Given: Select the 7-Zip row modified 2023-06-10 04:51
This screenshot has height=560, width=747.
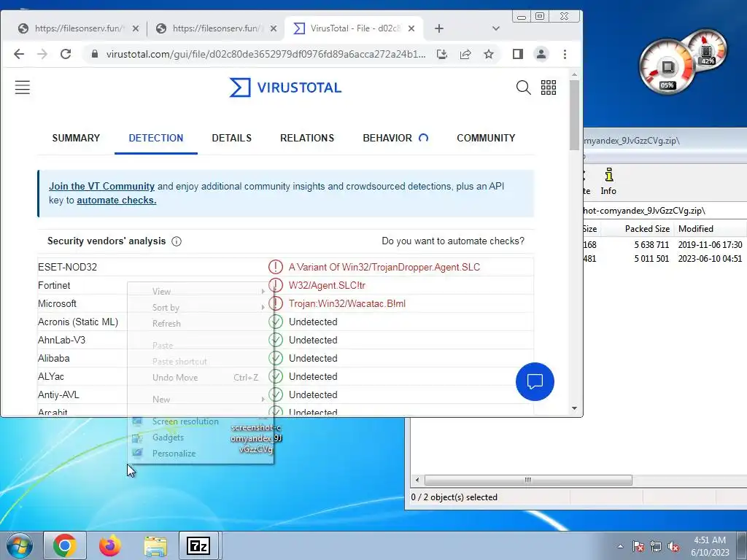Looking at the screenshot, I should (665, 259).
